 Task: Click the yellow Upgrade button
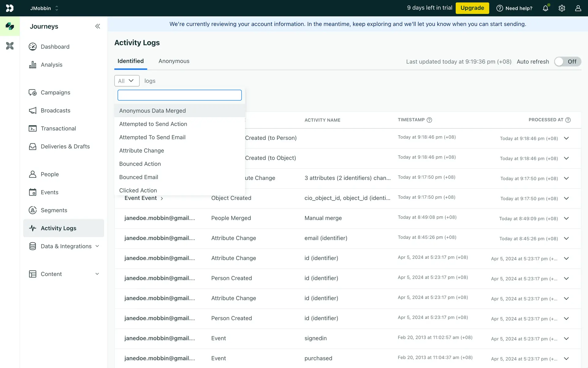click(472, 8)
